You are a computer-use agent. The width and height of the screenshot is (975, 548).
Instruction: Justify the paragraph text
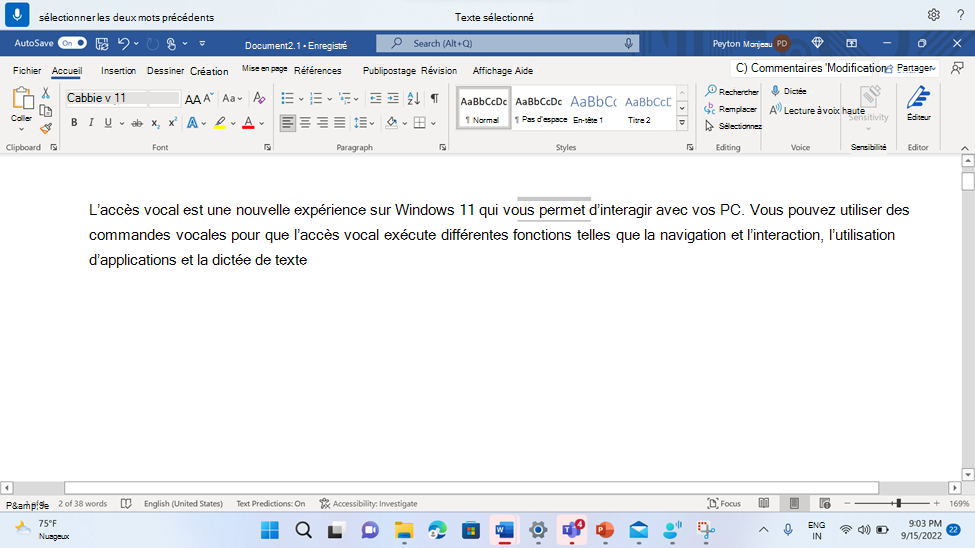[340, 123]
